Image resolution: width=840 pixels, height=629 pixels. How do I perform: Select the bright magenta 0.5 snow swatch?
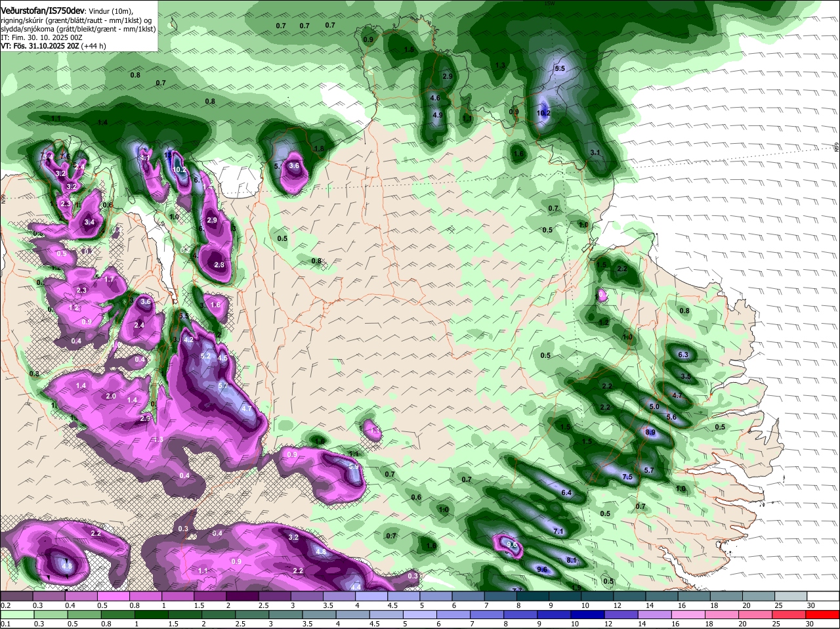[x=114, y=596]
